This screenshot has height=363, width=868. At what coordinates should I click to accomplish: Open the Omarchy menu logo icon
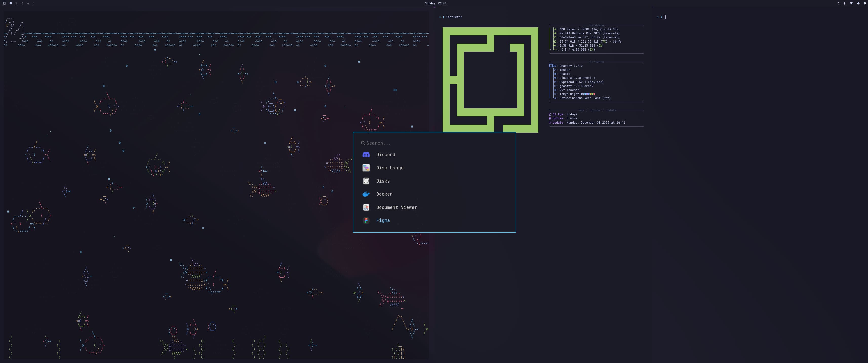point(4,3)
